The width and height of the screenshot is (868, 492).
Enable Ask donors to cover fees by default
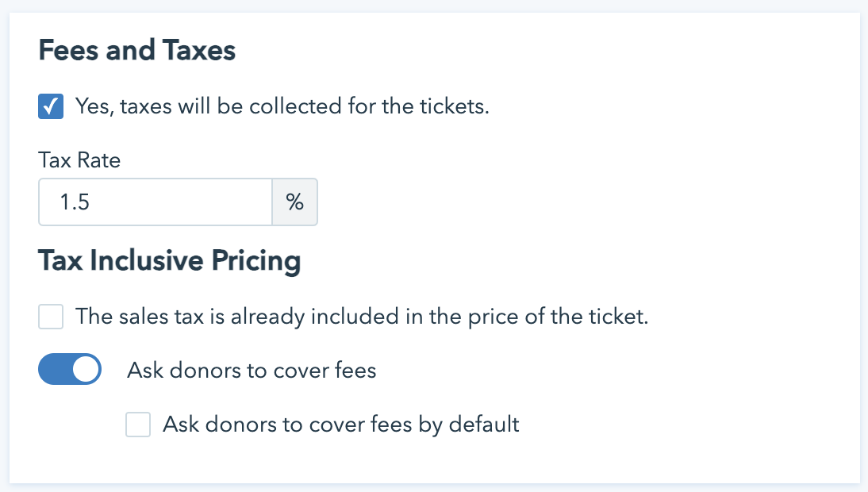[x=138, y=425]
